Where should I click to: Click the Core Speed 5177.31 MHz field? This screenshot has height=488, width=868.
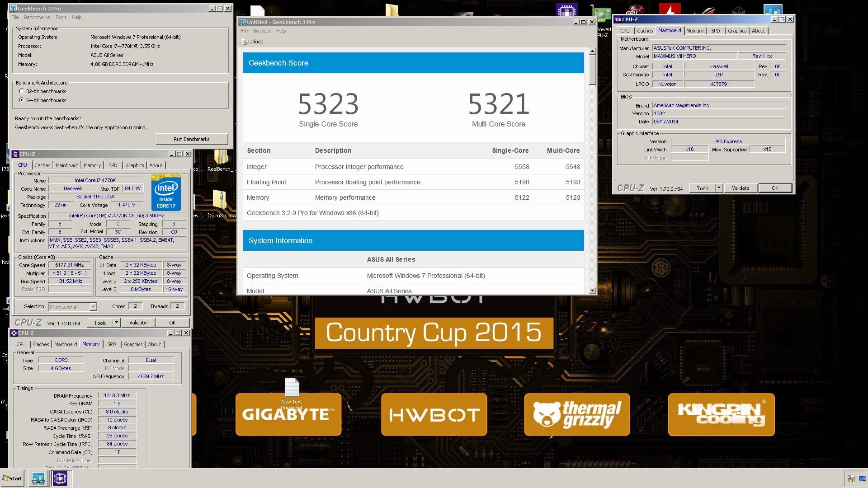tap(70, 265)
